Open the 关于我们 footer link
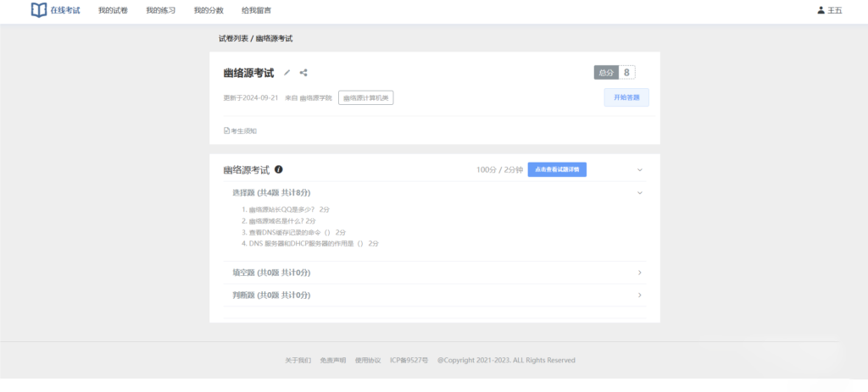 (x=298, y=360)
